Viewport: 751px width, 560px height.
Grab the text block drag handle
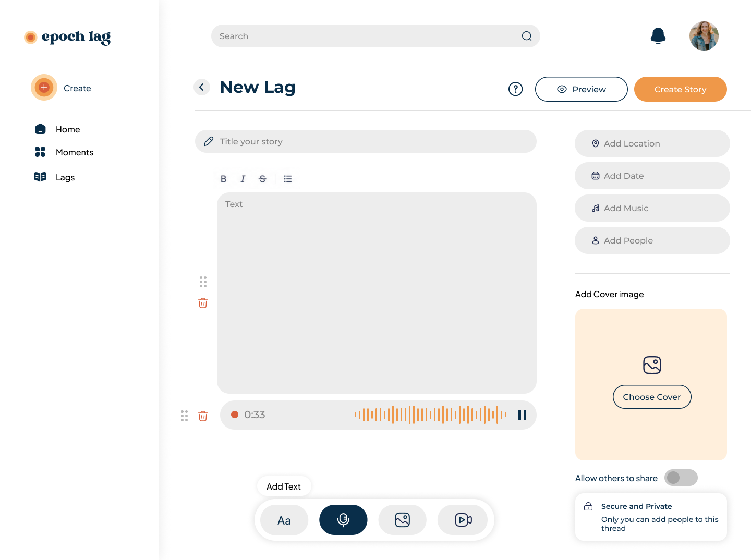[x=203, y=282]
